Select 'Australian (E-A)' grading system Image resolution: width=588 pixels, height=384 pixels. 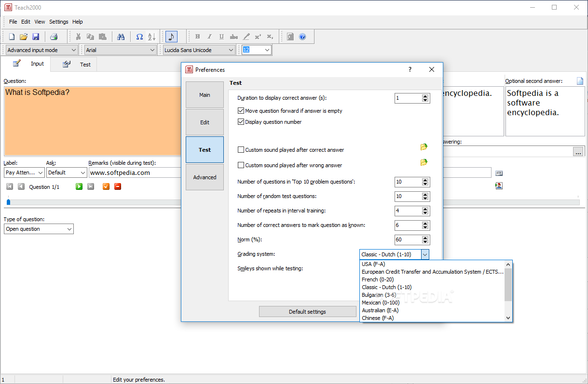432,310
